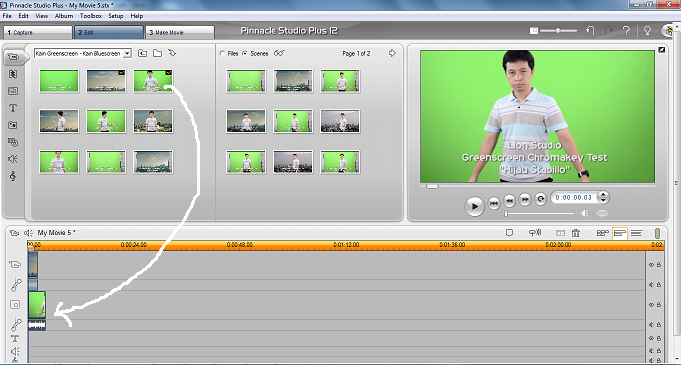Open the Album menu
This screenshot has width=681, height=365.
(64, 16)
